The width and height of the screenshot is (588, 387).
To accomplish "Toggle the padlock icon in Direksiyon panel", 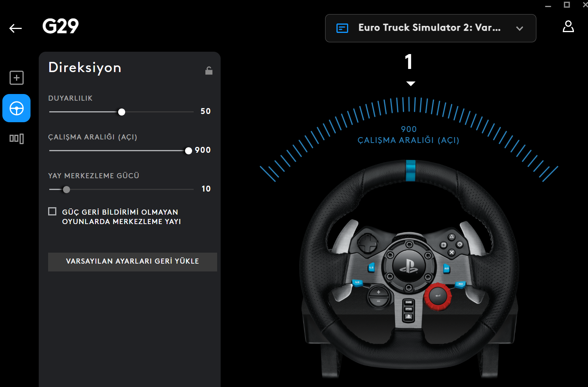I will (x=209, y=71).
